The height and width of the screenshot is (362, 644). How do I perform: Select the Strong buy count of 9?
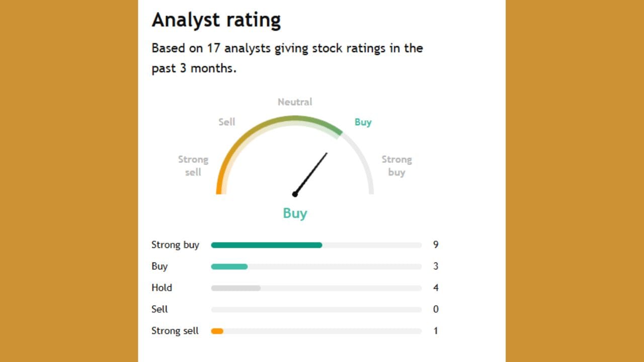click(x=436, y=245)
